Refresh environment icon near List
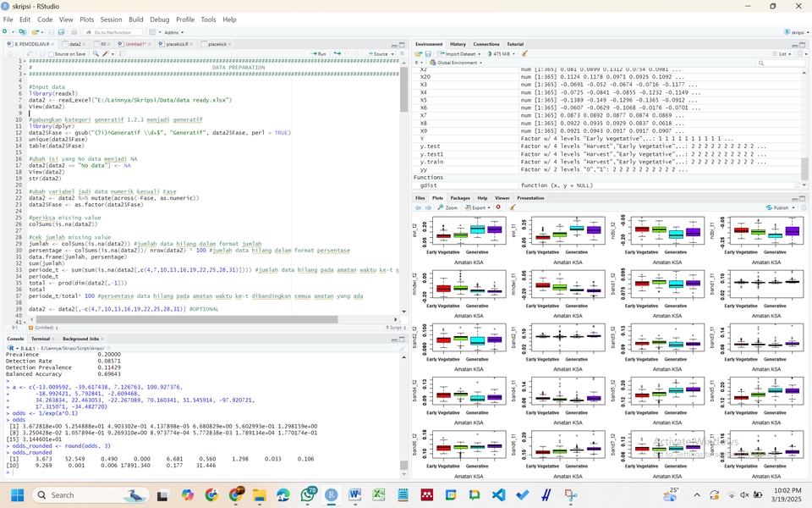Image resolution: width=812 pixels, height=508 pixels. (800, 54)
